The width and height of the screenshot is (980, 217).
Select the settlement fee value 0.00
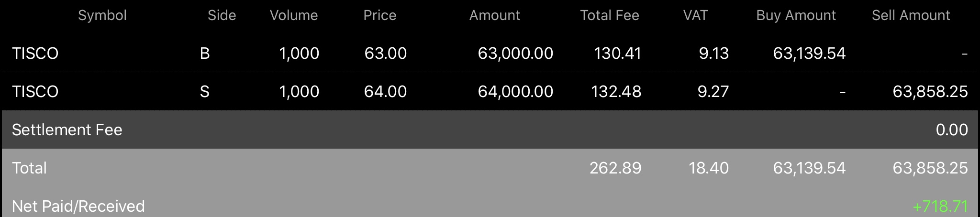tap(952, 130)
